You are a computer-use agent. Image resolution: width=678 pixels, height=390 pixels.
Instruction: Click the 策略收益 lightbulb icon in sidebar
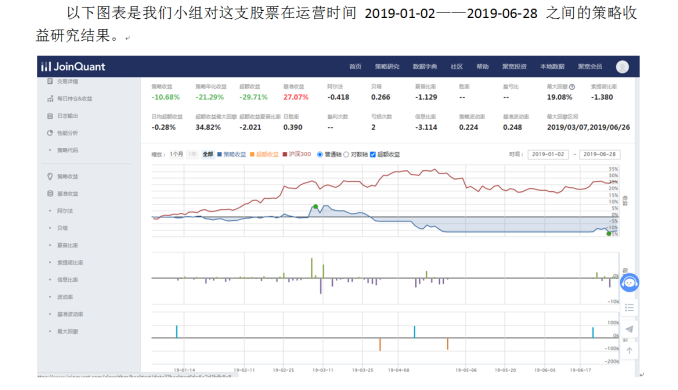point(50,176)
